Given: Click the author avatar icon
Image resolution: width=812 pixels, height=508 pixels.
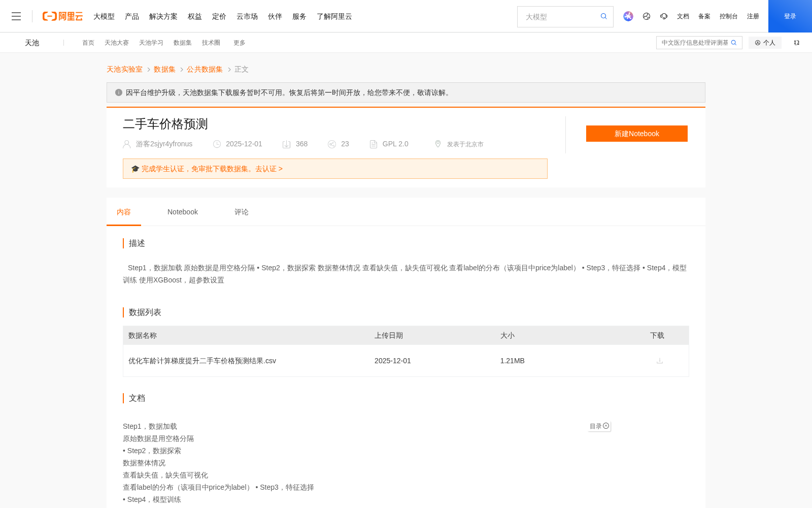Looking at the screenshot, I should click(x=127, y=144).
